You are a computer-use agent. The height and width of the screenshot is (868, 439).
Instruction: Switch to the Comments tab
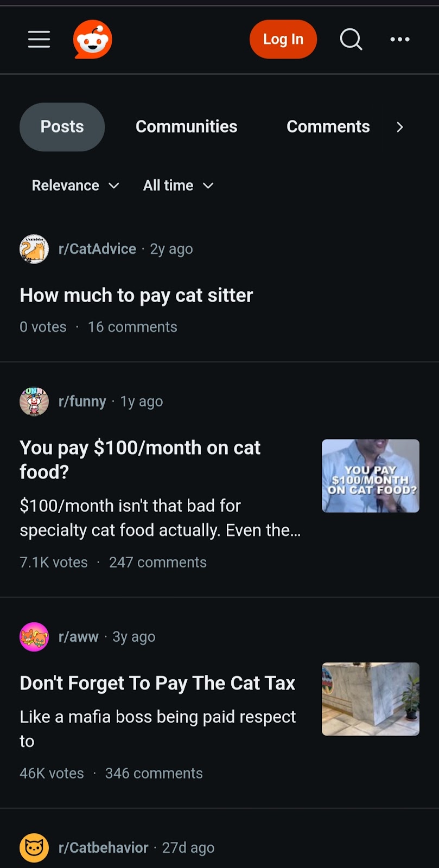(x=328, y=127)
